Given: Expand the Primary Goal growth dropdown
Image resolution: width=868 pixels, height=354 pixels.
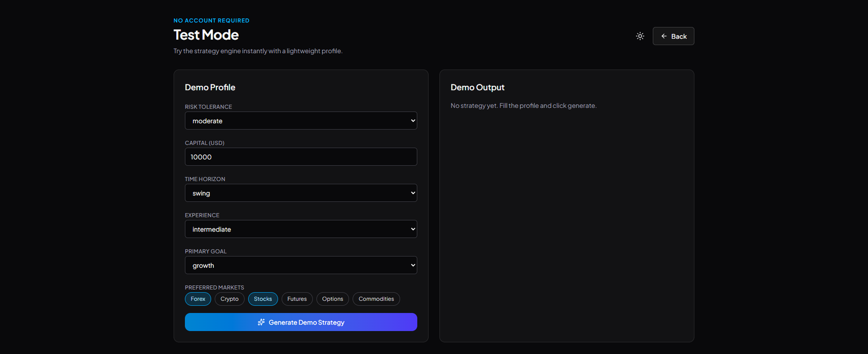Looking at the screenshot, I should click(x=301, y=266).
